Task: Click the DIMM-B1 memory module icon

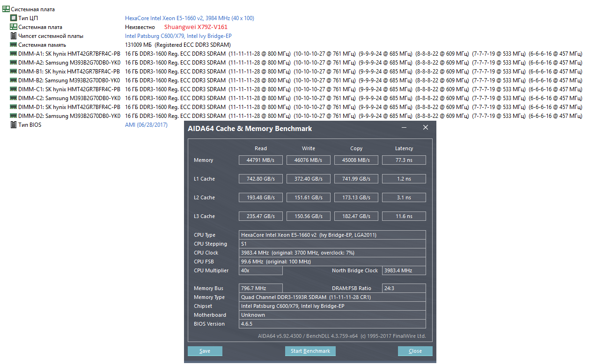Action: [14, 72]
